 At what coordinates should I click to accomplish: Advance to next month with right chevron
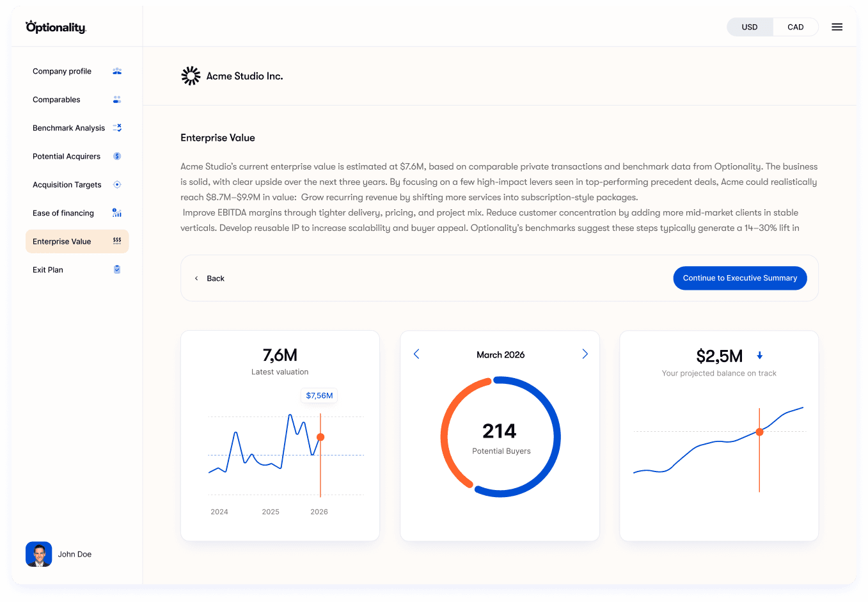coord(585,354)
